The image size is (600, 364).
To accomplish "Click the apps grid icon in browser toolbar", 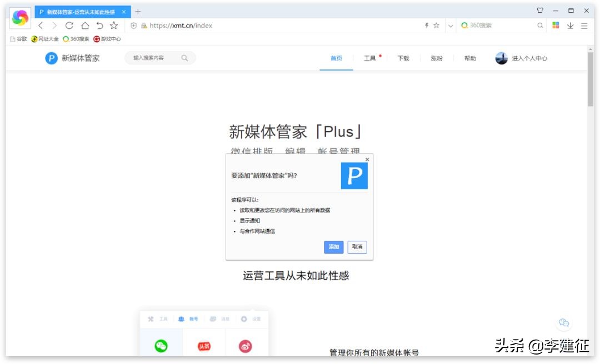I will pos(555,25).
